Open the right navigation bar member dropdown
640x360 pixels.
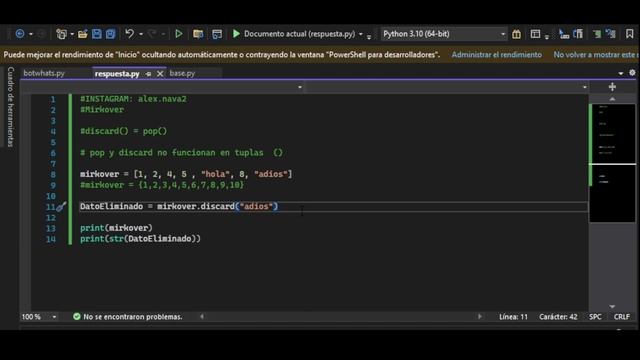[x=584, y=87]
